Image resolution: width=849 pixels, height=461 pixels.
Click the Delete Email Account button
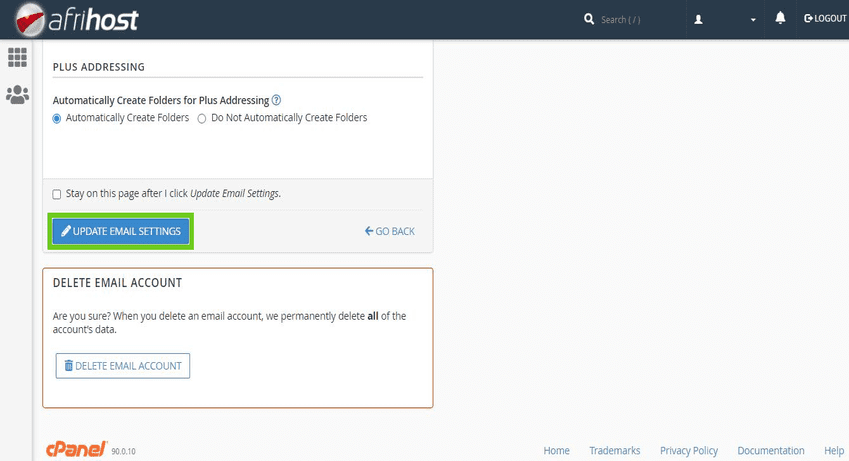pos(123,366)
